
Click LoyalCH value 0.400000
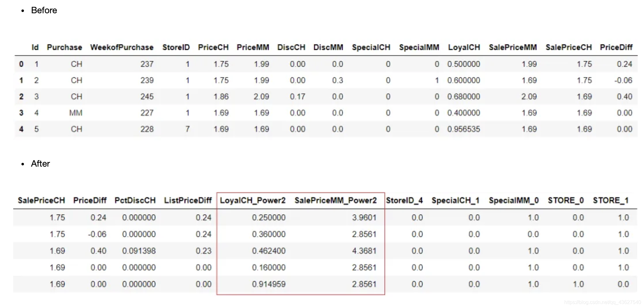[464, 113]
